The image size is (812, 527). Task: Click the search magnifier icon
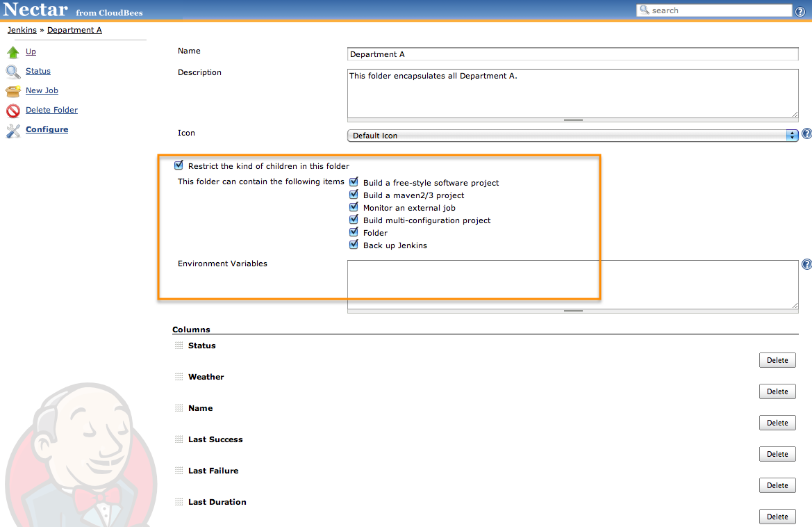click(x=644, y=10)
